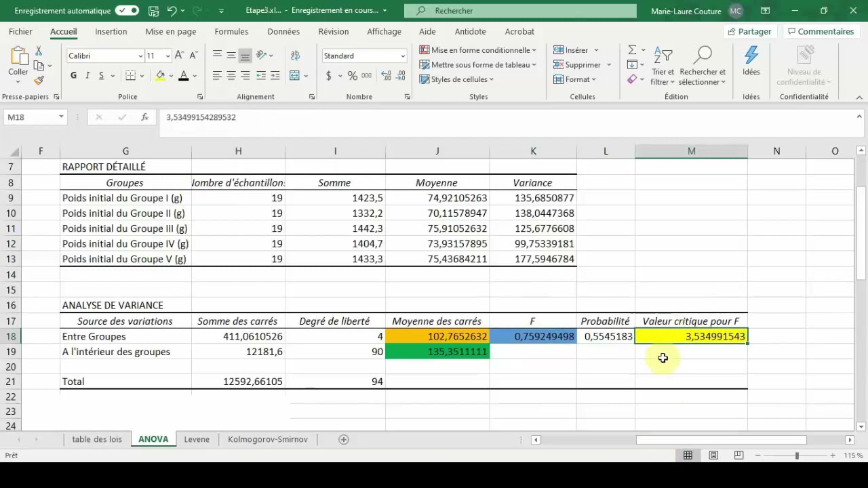The height and width of the screenshot is (488, 868).
Task: Open the Fichier menu
Action: pyautogui.click(x=20, y=32)
